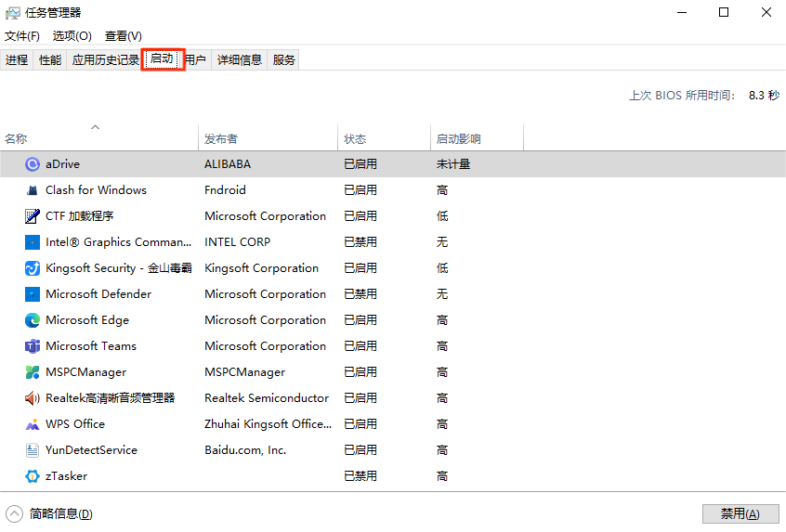
Task: Click the 简略信息(D) link
Action: [60, 514]
